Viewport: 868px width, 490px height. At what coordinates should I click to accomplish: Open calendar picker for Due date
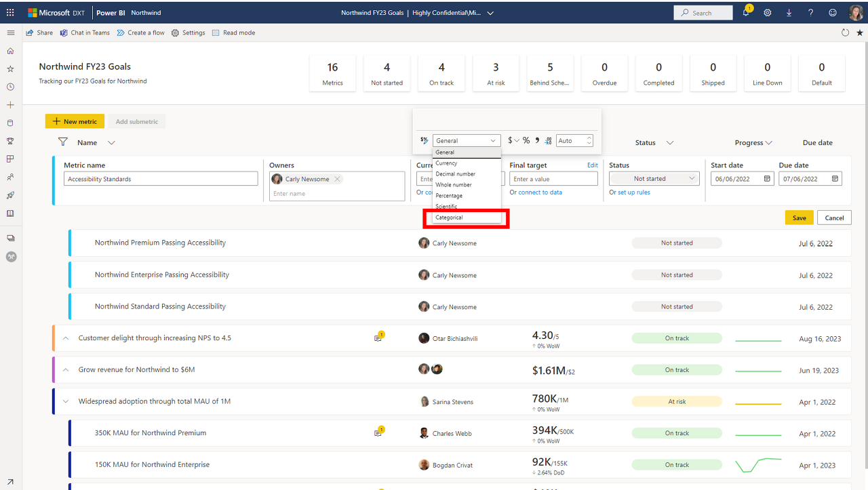835,179
